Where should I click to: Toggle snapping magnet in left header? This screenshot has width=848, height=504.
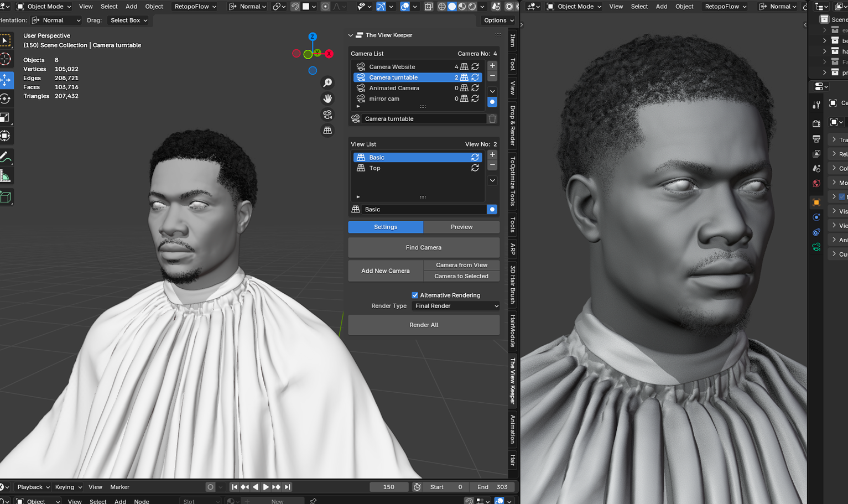(295, 7)
